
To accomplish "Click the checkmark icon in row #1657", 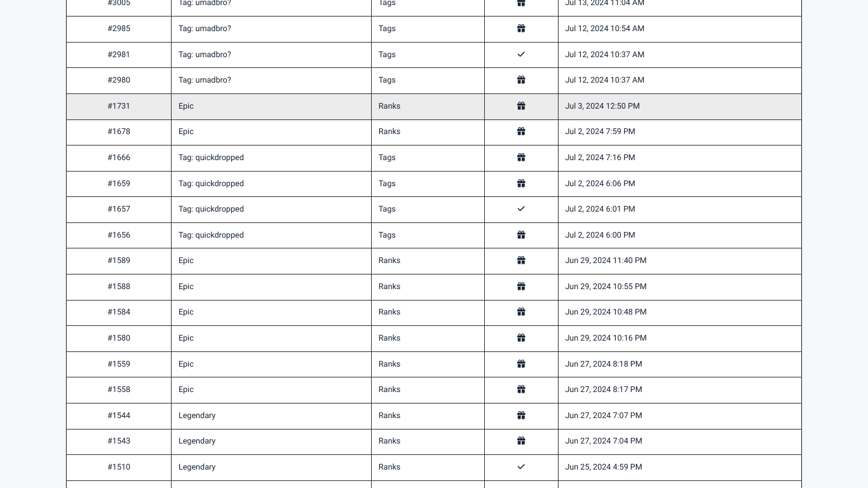I will pyautogui.click(x=521, y=209).
